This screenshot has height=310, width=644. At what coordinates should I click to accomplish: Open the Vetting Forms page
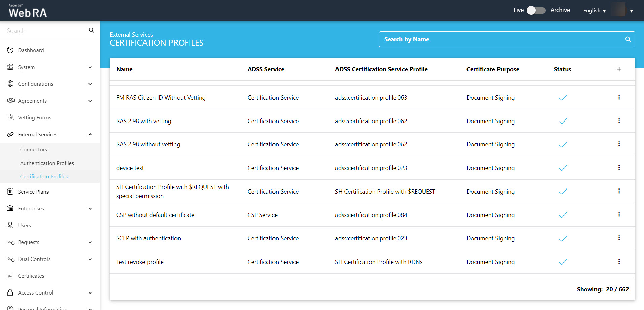[x=34, y=117]
